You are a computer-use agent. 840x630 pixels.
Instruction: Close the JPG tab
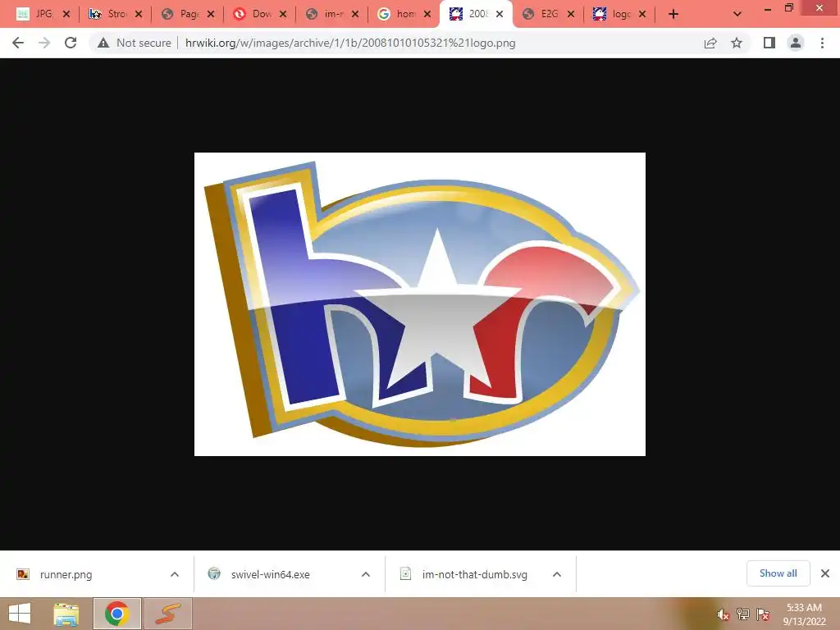pos(66,14)
